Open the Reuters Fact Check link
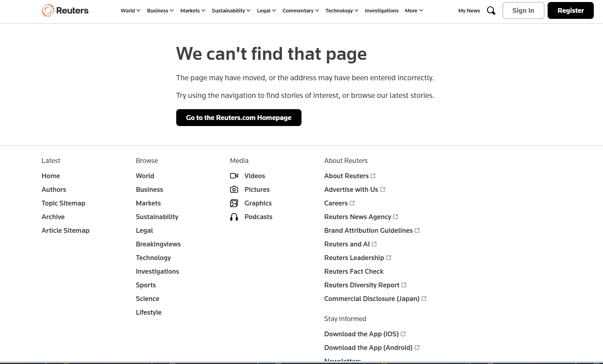 click(x=354, y=271)
